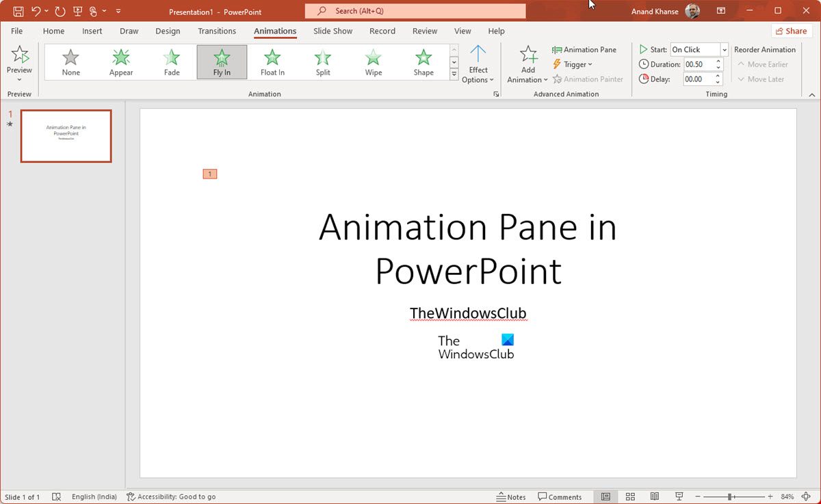Image resolution: width=821 pixels, height=504 pixels.
Task: Click the Save icon in title bar
Action: [x=18, y=11]
